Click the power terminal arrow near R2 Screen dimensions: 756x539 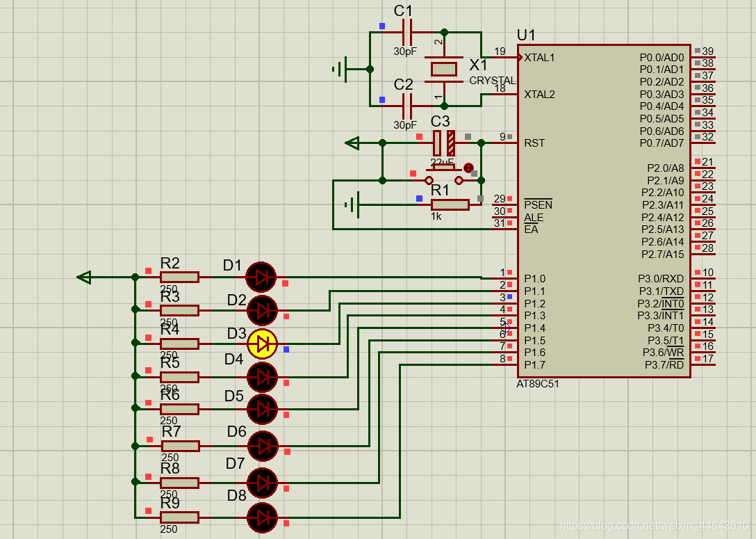pos(84,277)
